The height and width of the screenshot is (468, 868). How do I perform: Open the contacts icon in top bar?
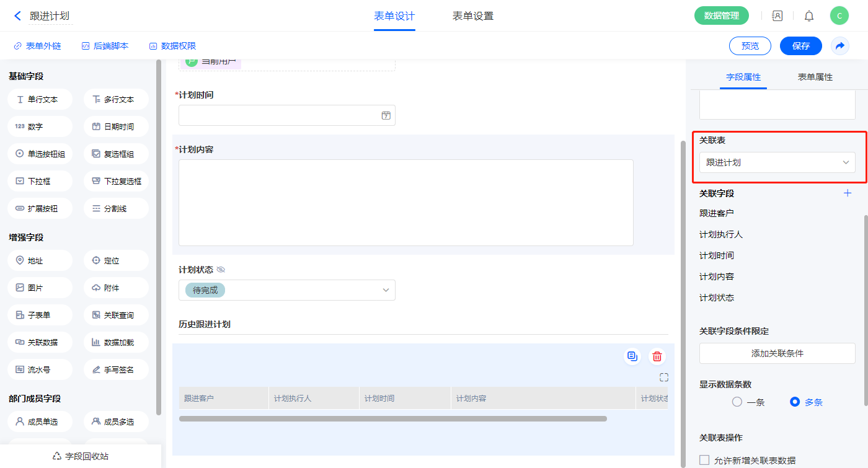click(x=777, y=16)
